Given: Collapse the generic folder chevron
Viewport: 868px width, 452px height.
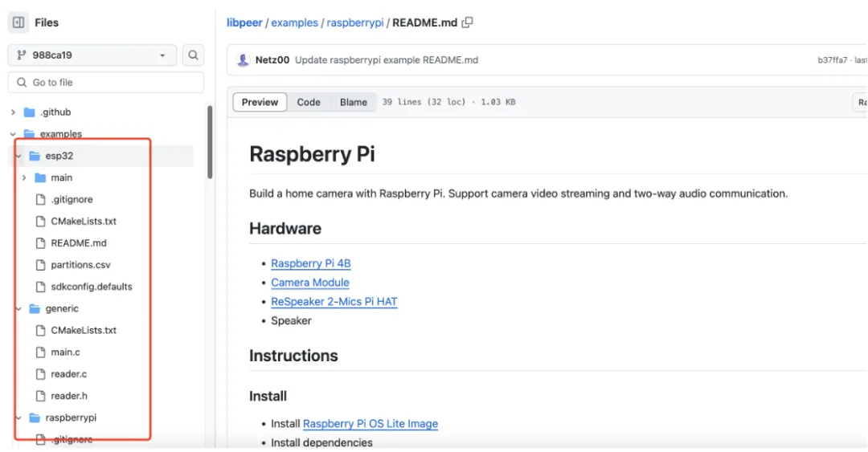Looking at the screenshot, I should 18,309.
